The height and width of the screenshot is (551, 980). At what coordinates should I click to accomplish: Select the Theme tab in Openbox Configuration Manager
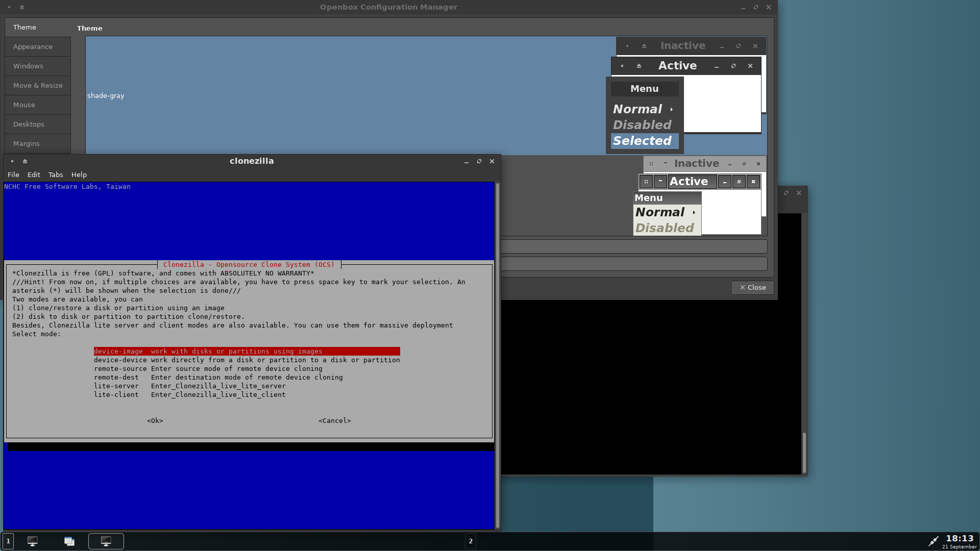[x=38, y=27]
